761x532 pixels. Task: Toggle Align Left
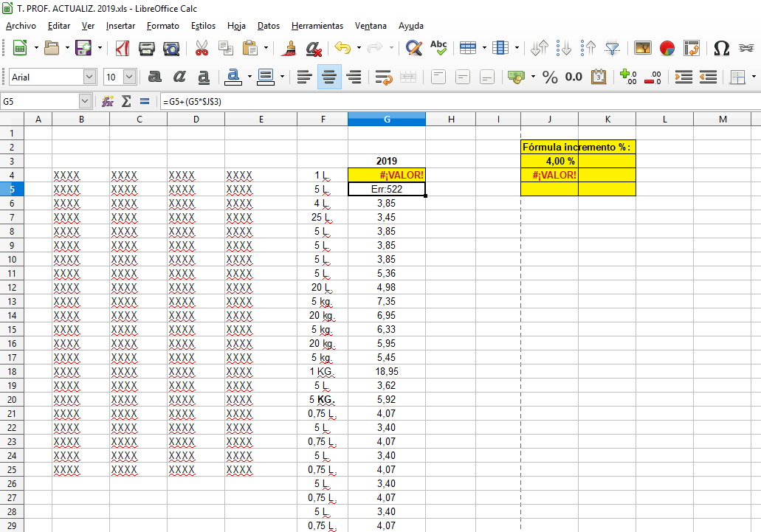click(x=304, y=77)
